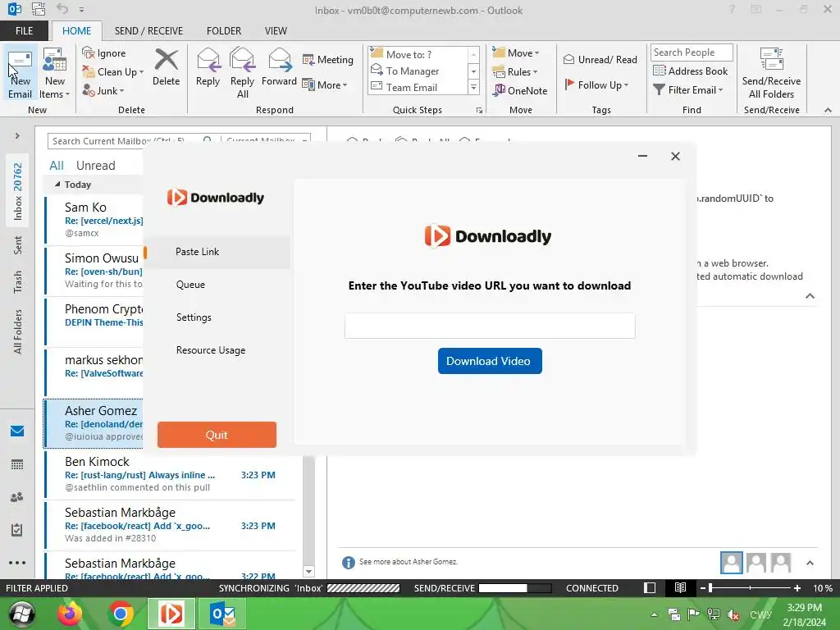Switch to the FOLDER tab
The height and width of the screenshot is (630, 840).
(224, 30)
